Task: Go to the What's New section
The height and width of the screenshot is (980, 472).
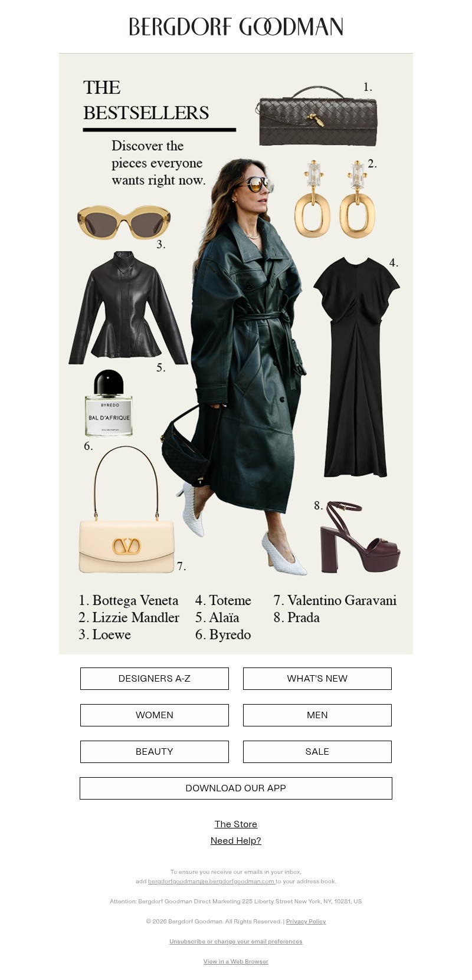Action: (x=317, y=679)
